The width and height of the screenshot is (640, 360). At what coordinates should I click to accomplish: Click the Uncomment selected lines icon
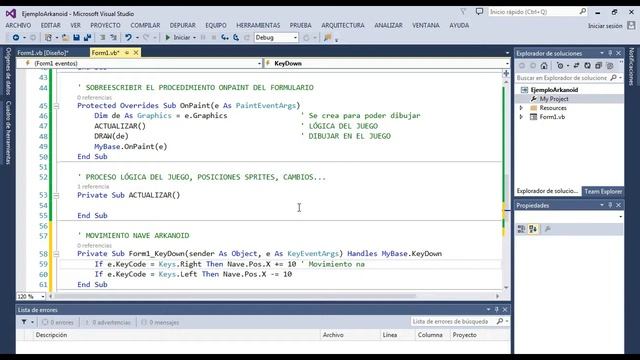(x=113, y=38)
